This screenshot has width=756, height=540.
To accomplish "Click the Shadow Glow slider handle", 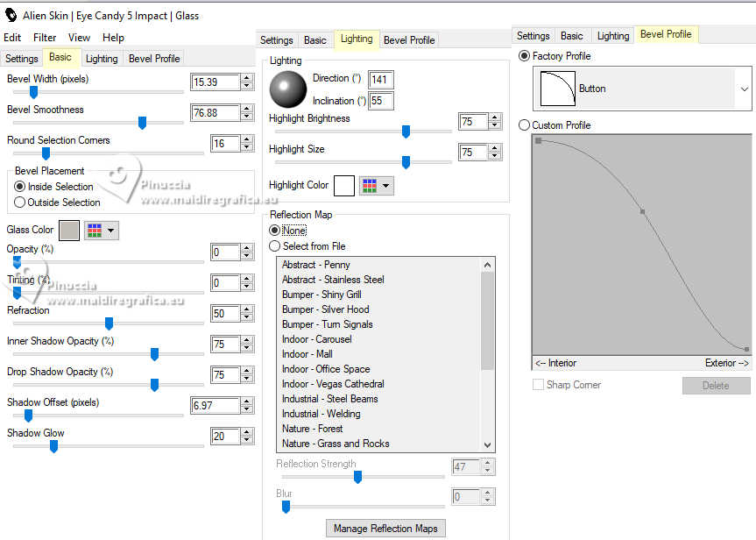I will tap(54, 446).
